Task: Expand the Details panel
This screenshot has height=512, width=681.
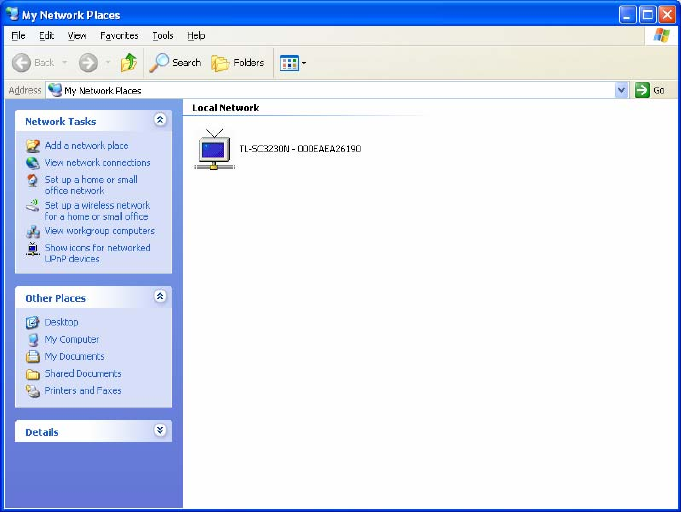Action: (x=160, y=430)
